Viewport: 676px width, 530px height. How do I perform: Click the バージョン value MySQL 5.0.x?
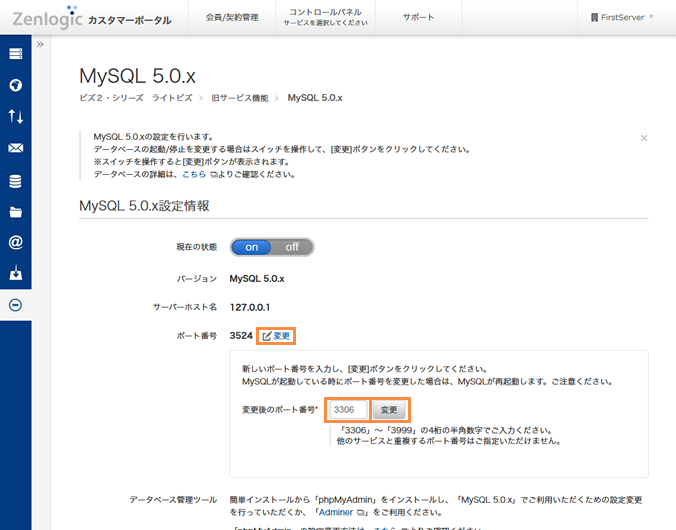tap(257, 279)
